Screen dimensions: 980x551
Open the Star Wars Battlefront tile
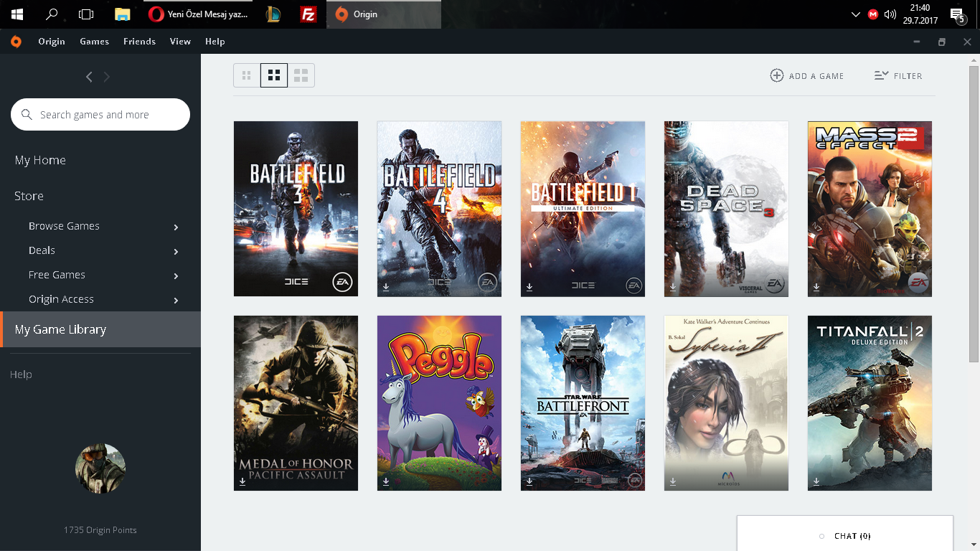pyautogui.click(x=583, y=403)
